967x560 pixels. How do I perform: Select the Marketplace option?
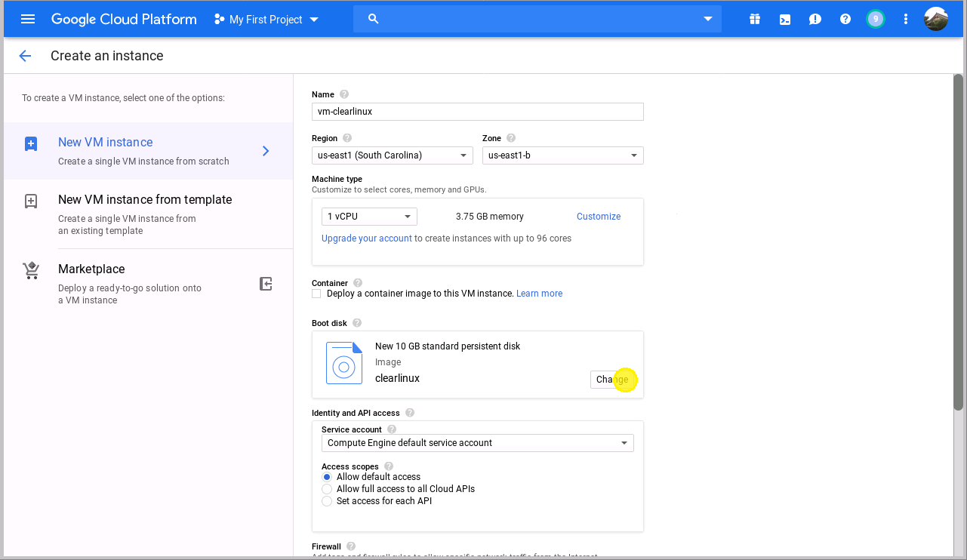pyautogui.click(x=148, y=284)
